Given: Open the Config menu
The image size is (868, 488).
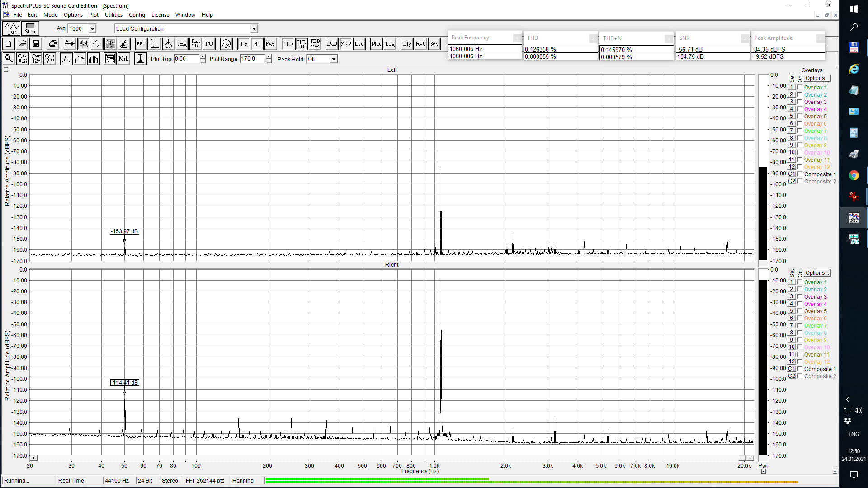Looking at the screenshot, I should pyautogui.click(x=137, y=15).
